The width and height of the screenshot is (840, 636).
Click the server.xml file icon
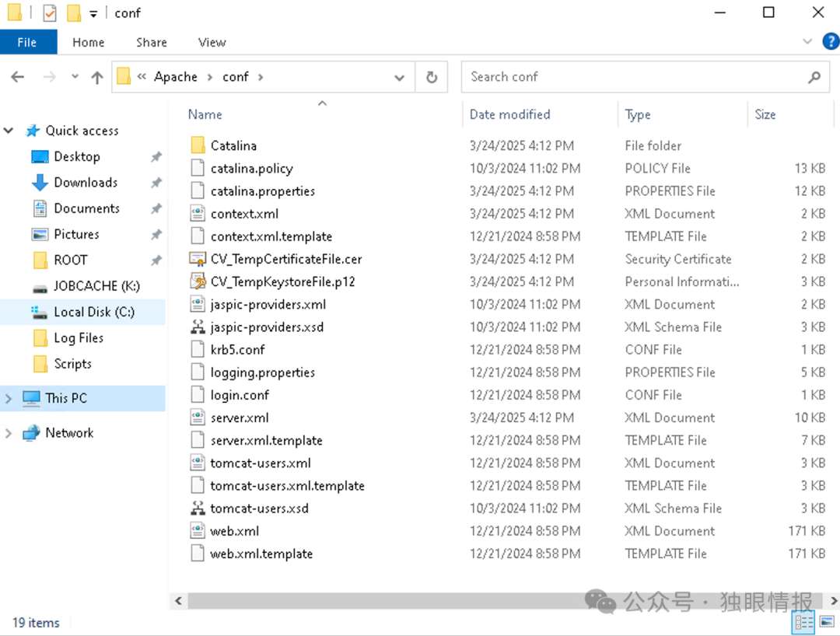198,417
